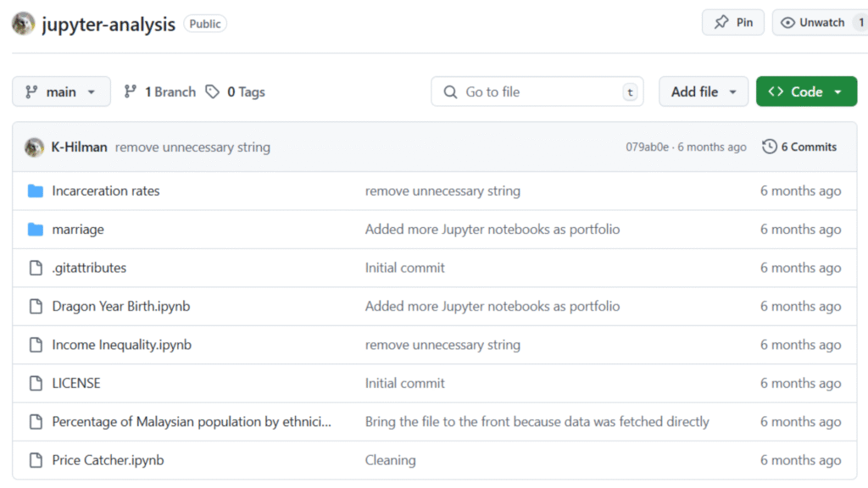Open Price Catcher.ipynb file
This screenshot has width=868, height=488.
tap(108, 460)
